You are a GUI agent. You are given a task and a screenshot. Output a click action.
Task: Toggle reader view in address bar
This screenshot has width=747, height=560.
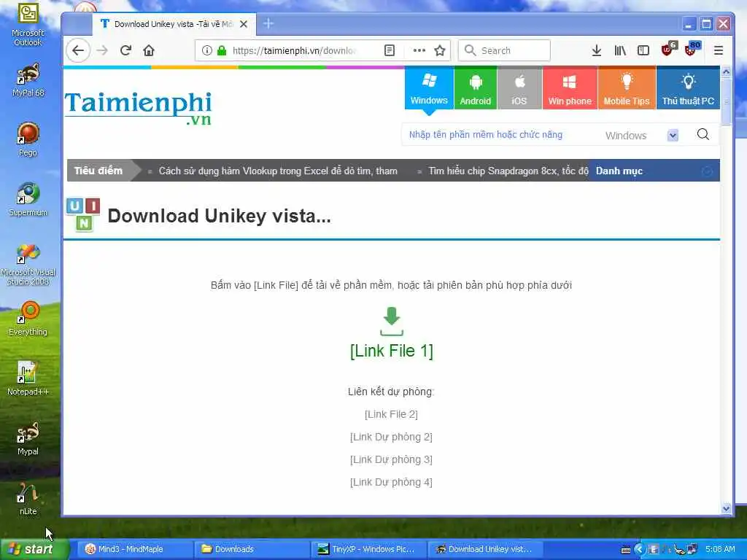coord(390,50)
